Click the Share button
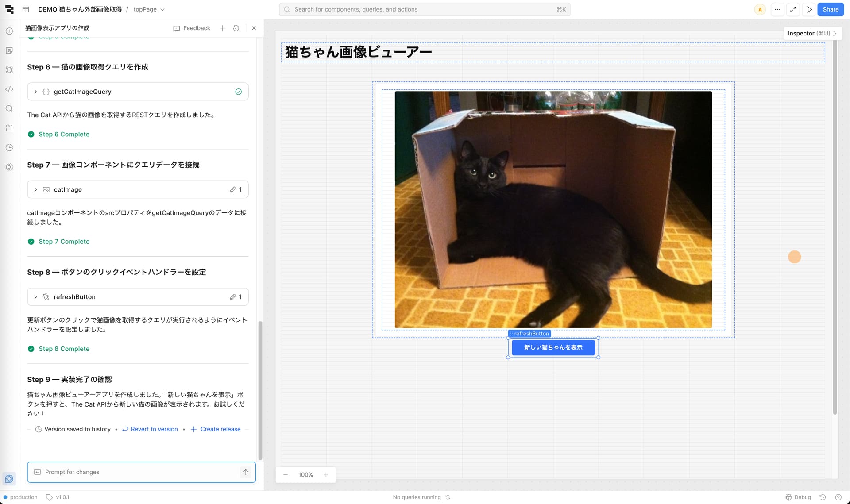This screenshot has height=504, width=850. click(x=830, y=9)
